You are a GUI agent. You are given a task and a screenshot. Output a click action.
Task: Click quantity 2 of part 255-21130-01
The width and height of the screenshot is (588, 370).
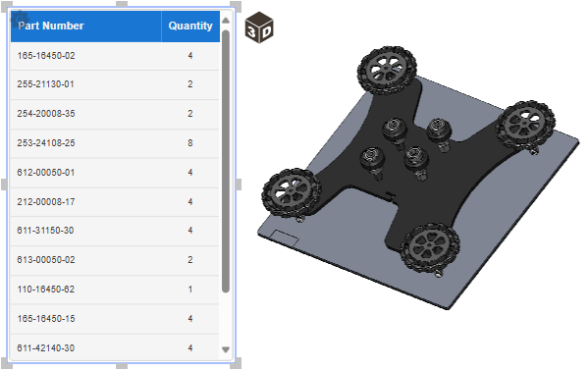pyautogui.click(x=190, y=84)
